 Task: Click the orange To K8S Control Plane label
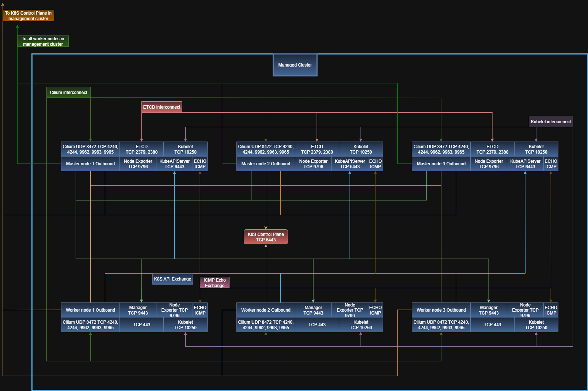tap(28, 16)
